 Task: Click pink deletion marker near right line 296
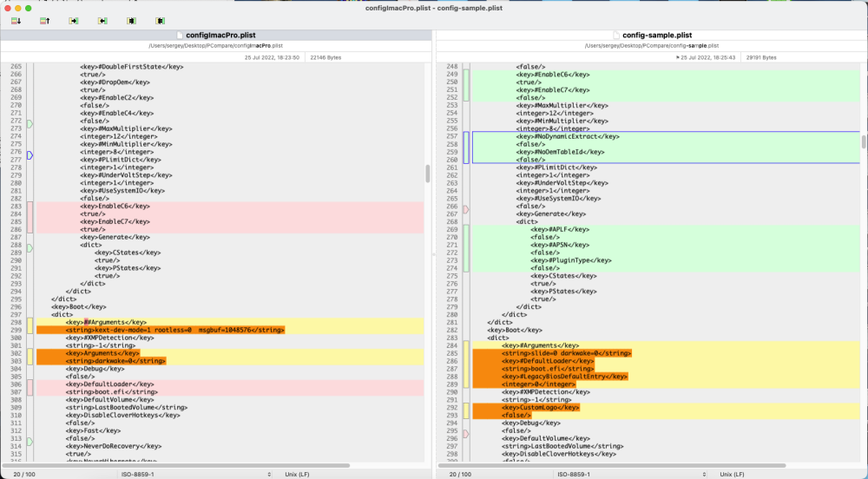tap(466, 434)
